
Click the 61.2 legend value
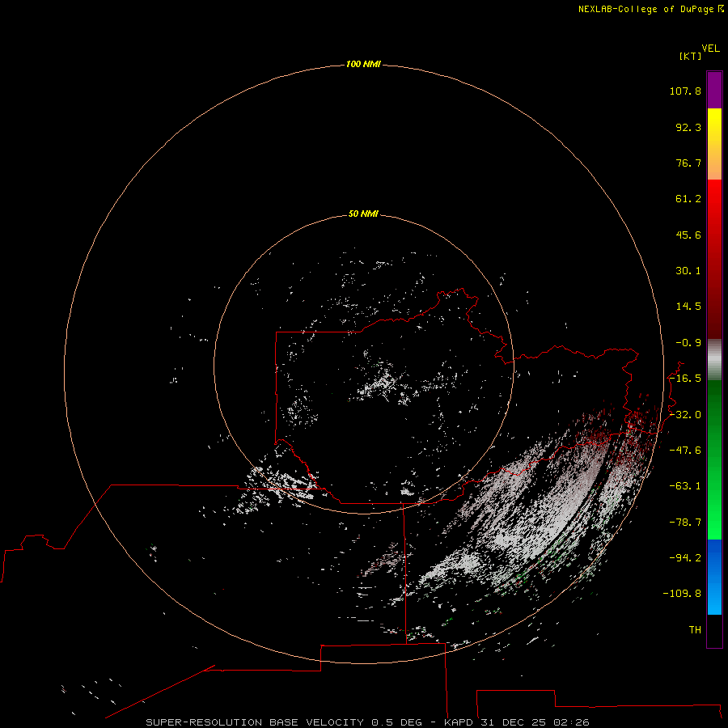coord(688,199)
